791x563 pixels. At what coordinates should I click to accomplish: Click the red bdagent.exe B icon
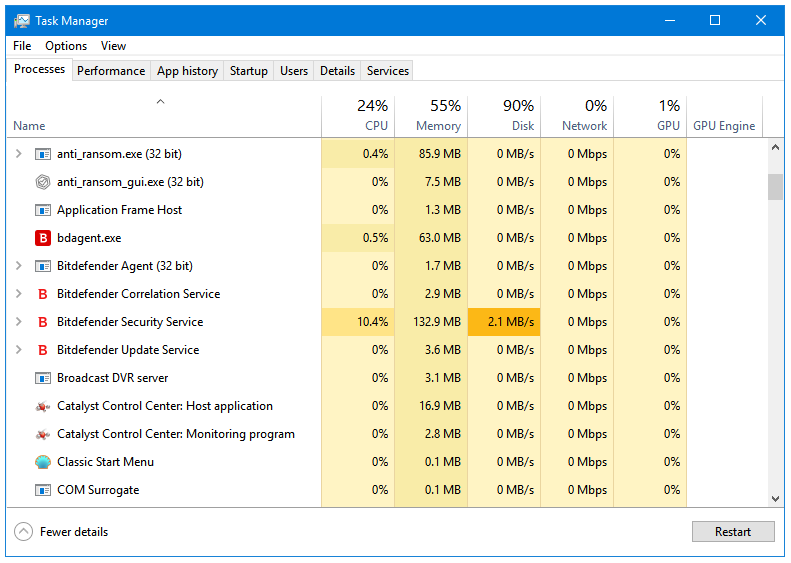coord(43,238)
